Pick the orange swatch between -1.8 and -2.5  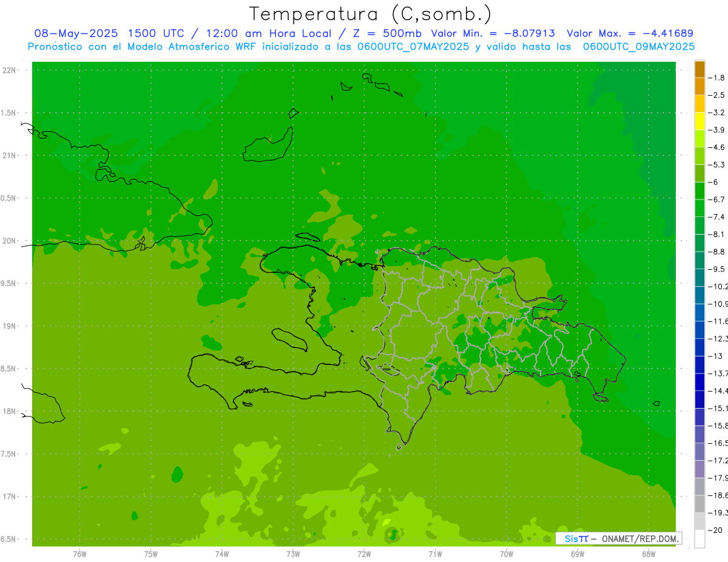pos(699,87)
